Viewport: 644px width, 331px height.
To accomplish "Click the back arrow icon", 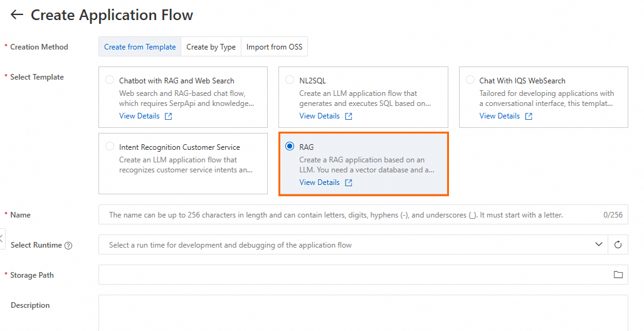I will point(17,15).
